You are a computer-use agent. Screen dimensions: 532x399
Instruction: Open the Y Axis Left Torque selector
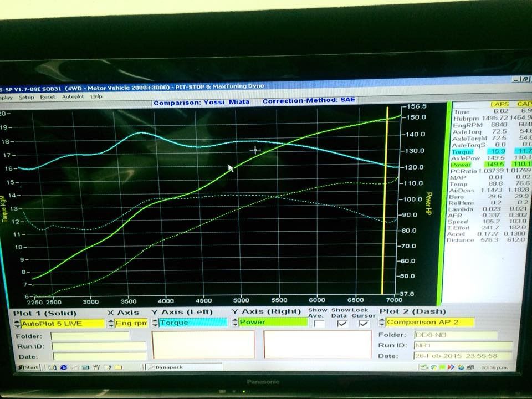(x=192, y=322)
